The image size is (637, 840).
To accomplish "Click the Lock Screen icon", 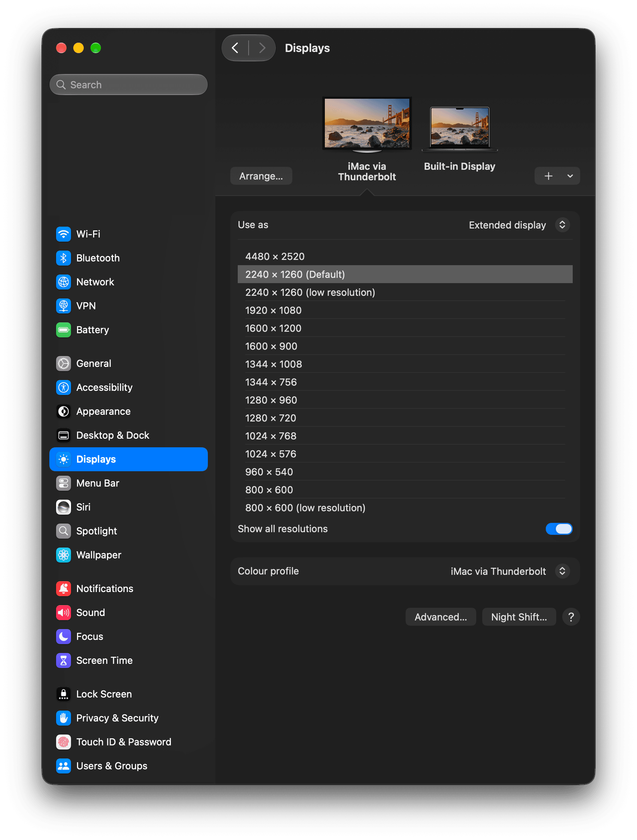I will (x=64, y=694).
